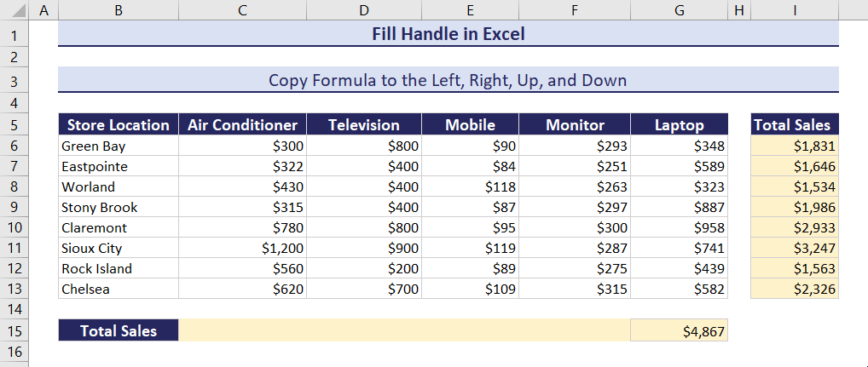
Task: Click the 'Copy Formula' subtitle cell
Action: coord(448,81)
